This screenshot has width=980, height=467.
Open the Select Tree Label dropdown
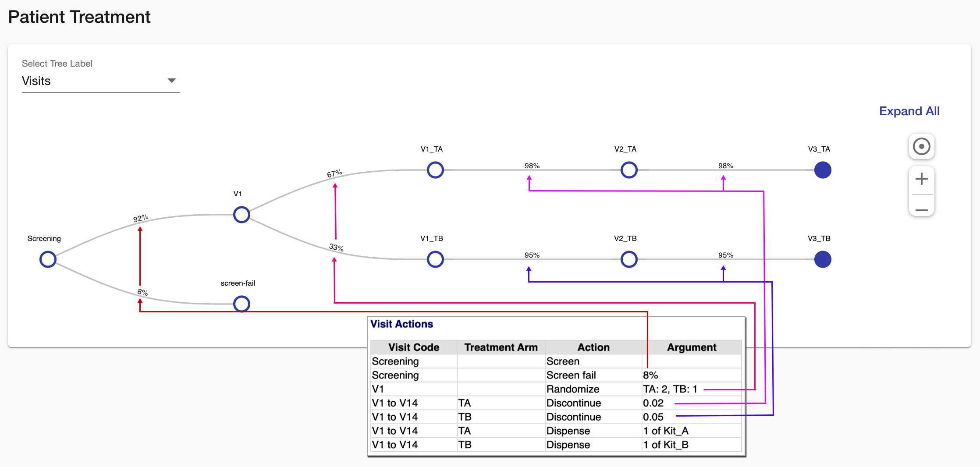point(100,81)
